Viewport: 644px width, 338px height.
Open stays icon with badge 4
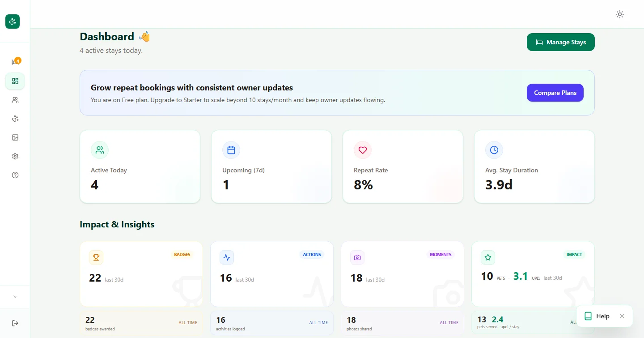pyautogui.click(x=15, y=62)
